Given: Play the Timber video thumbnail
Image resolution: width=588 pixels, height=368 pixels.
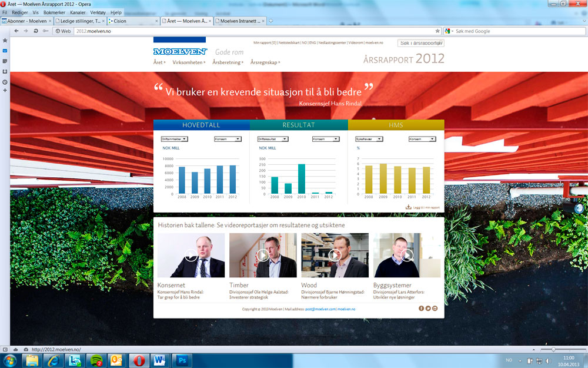Looking at the screenshot, I should [x=263, y=255].
